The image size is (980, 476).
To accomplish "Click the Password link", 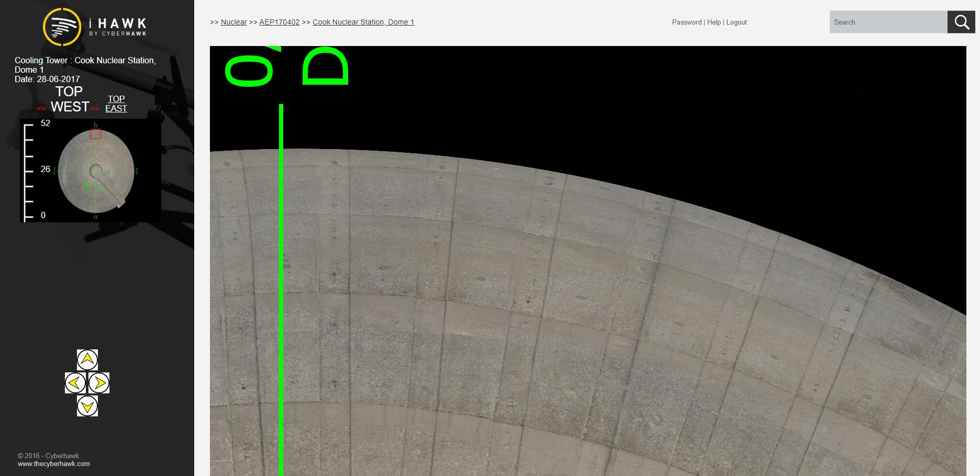I will (x=687, y=22).
